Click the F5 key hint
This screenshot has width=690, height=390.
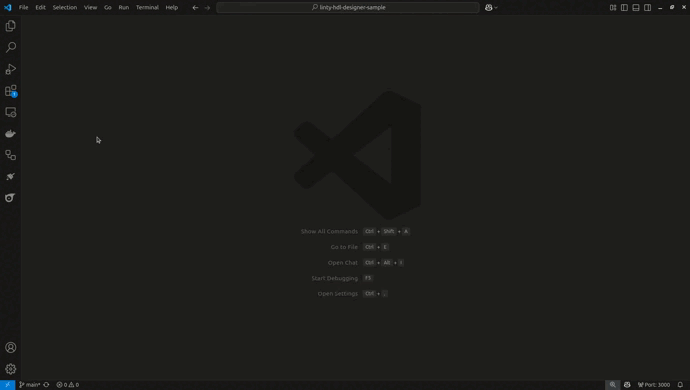pyautogui.click(x=368, y=278)
